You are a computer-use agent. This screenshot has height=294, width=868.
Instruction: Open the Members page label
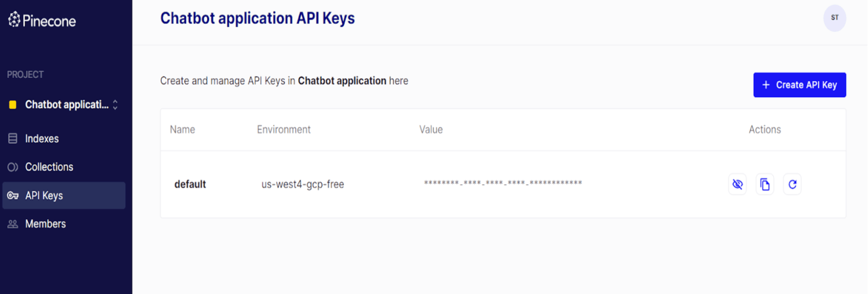click(x=45, y=224)
